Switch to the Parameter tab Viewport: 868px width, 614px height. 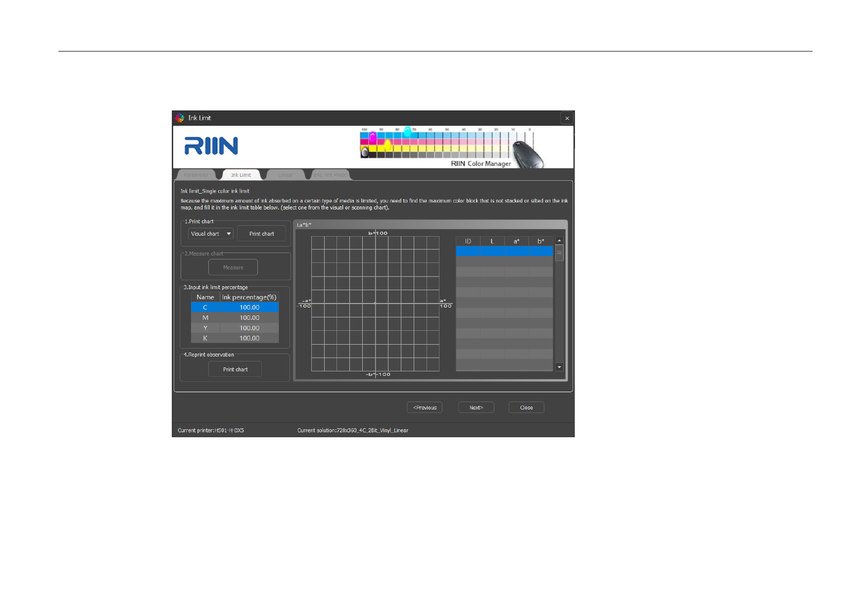[196, 175]
